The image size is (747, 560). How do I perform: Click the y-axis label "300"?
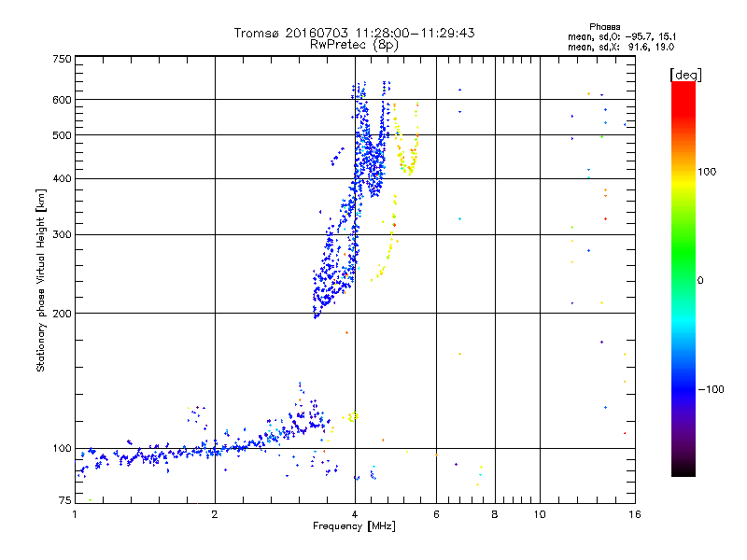62,234
